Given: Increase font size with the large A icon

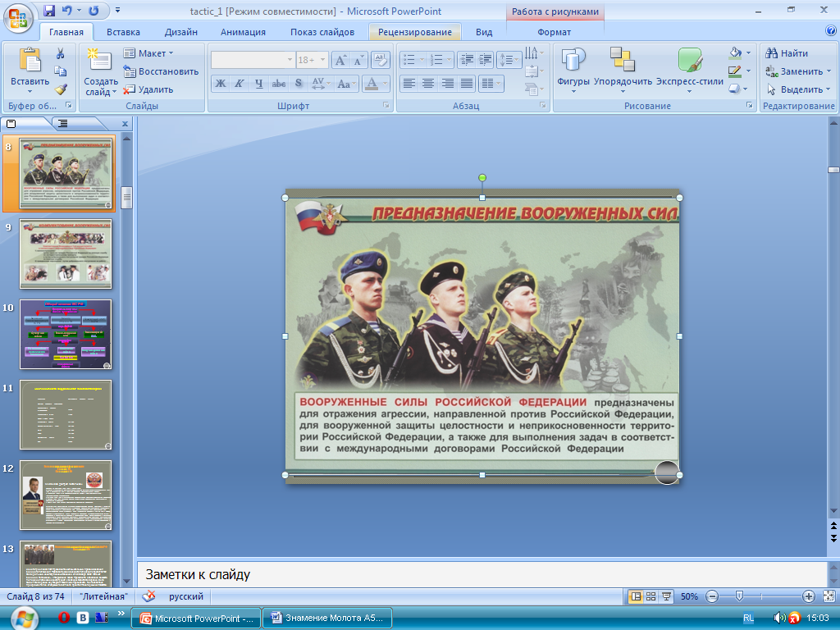Looking at the screenshot, I should click(340, 60).
